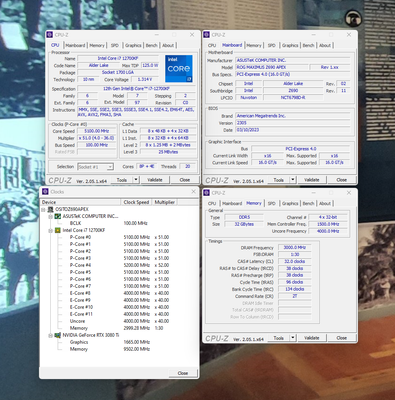Click the CPU-Z icon in Memory window title bar

[x=207, y=193]
